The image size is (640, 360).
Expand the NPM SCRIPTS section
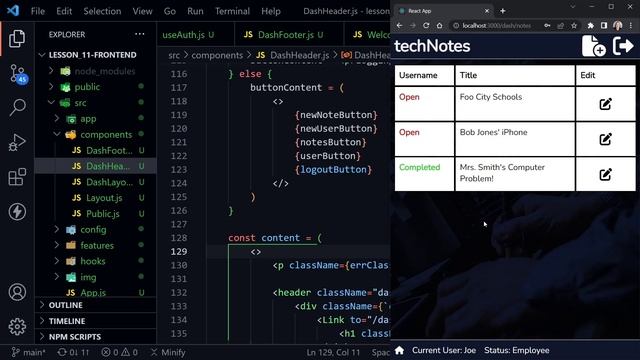pos(95,337)
